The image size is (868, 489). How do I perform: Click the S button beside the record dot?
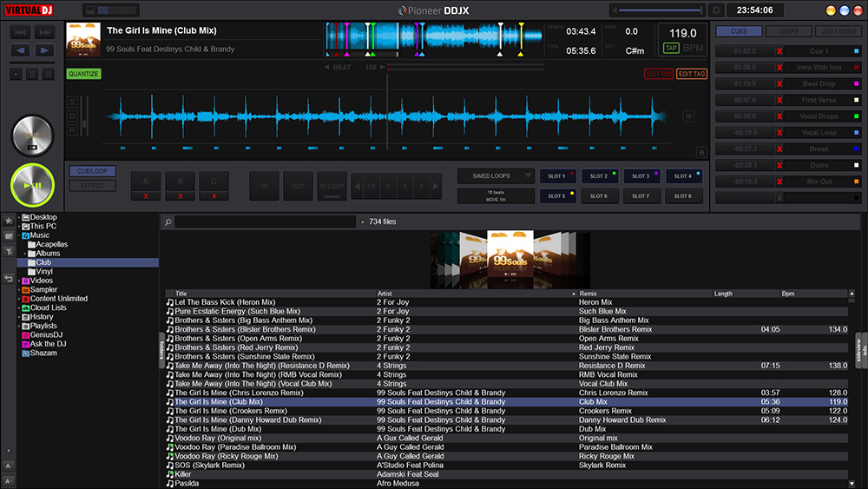(32, 74)
